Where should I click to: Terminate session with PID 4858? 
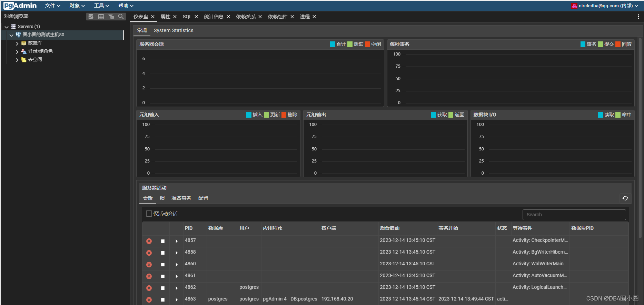(149, 253)
